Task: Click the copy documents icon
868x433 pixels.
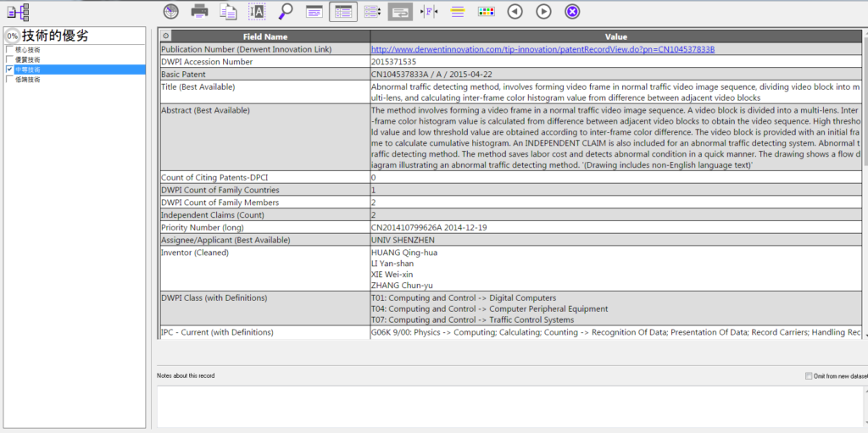Action: pyautogui.click(x=228, y=11)
